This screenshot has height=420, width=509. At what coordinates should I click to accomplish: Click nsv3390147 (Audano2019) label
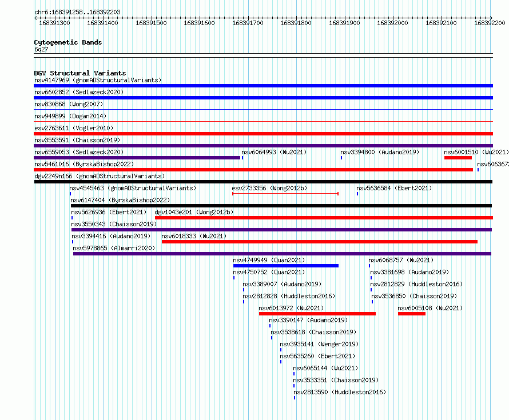[x=308, y=320]
